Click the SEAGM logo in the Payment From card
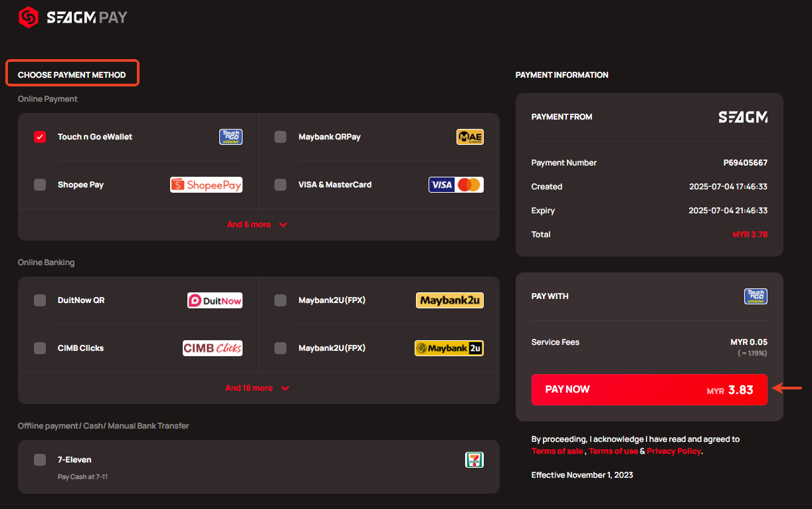The width and height of the screenshot is (812, 509). pyautogui.click(x=743, y=117)
